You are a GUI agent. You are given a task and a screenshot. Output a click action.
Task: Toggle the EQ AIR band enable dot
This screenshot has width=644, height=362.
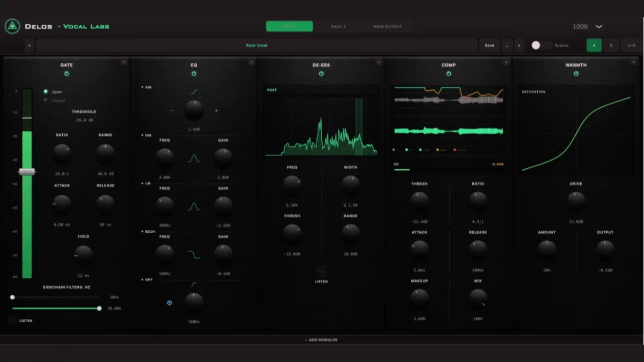(x=143, y=87)
